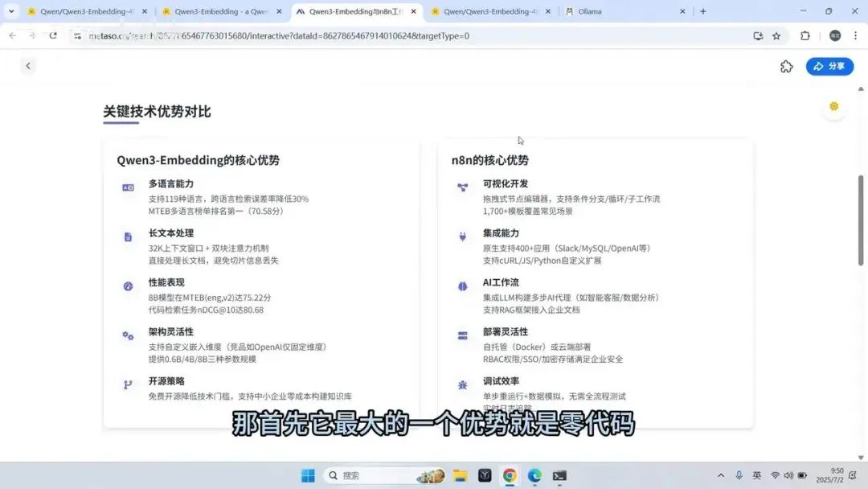Click browser back arrow
This screenshot has height=489, width=868.
(12, 35)
